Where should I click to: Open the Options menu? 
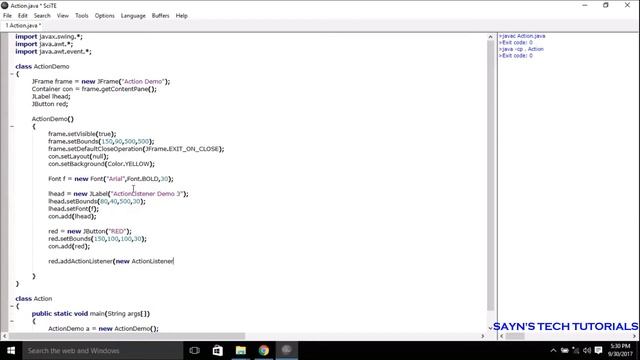click(x=104, y=16)
